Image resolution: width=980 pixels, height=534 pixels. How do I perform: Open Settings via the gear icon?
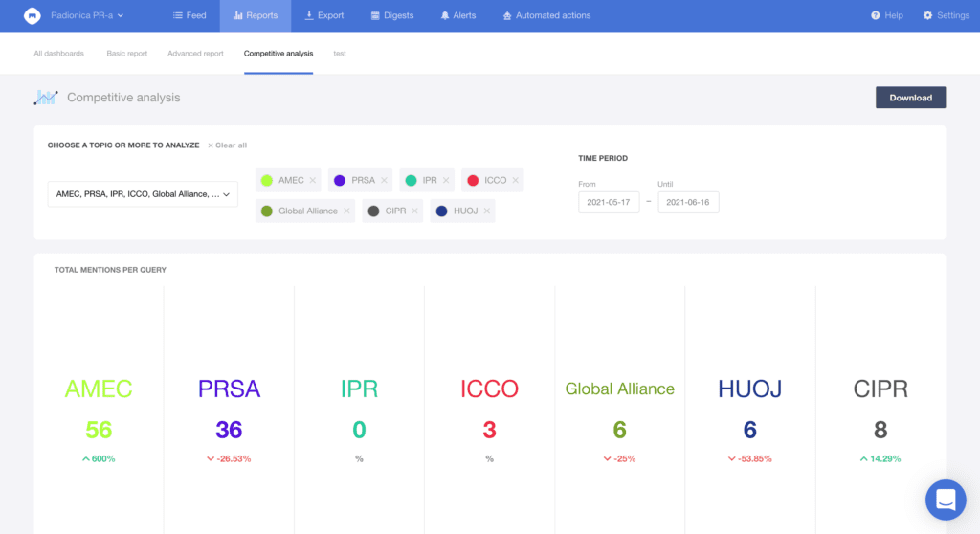pos(927,16)
